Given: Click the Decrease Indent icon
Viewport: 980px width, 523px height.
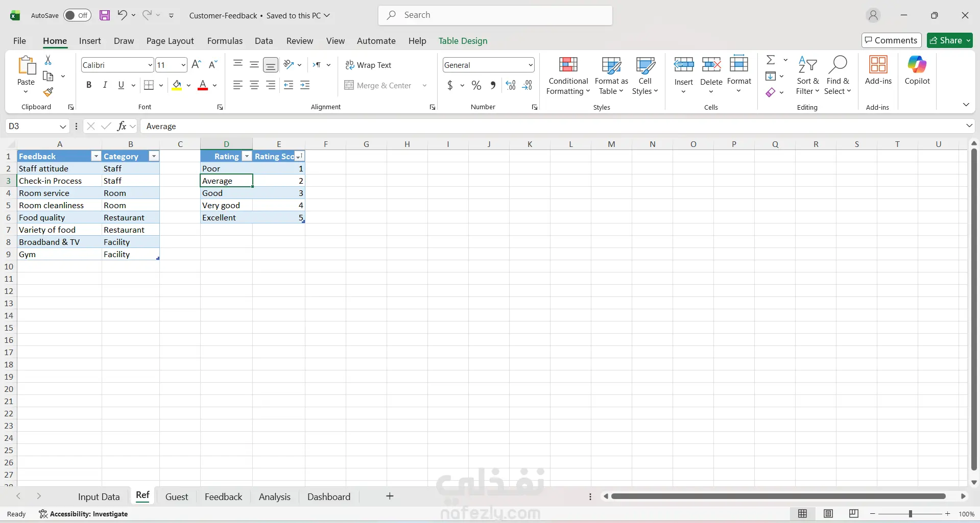Looking at the screenshot, I should pyautogui.click(x=289, y=85).
